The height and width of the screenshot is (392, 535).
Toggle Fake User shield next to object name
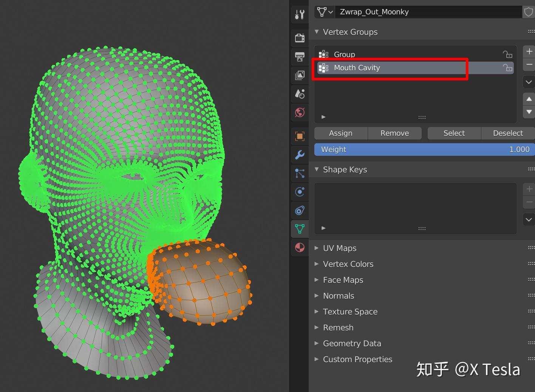[x=528, y=12]
